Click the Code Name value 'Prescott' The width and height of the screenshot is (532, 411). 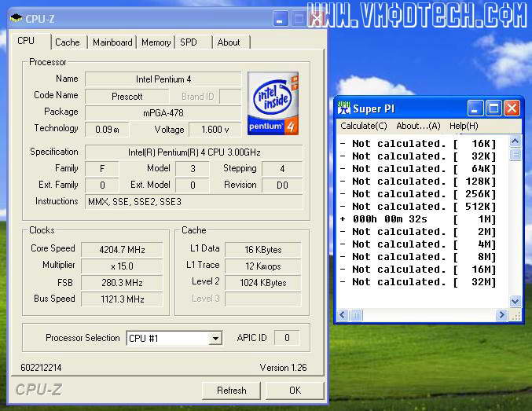(x=127, y=97)
